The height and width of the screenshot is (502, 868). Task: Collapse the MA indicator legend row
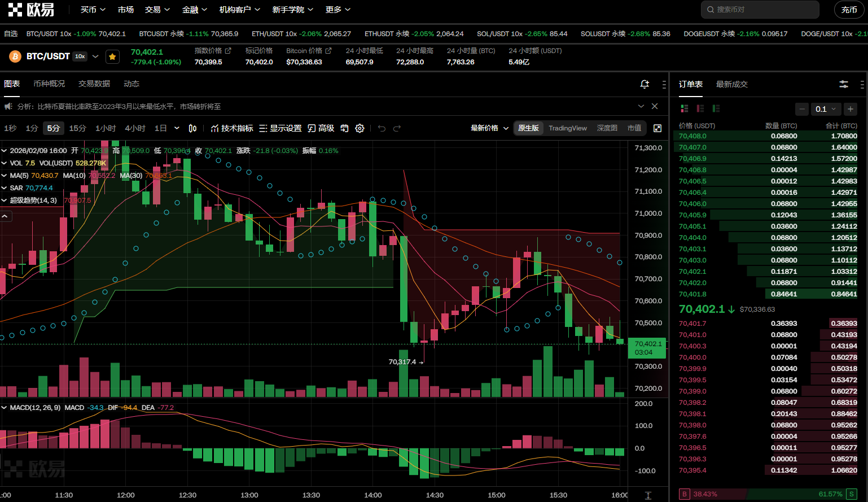coord(5,176)
